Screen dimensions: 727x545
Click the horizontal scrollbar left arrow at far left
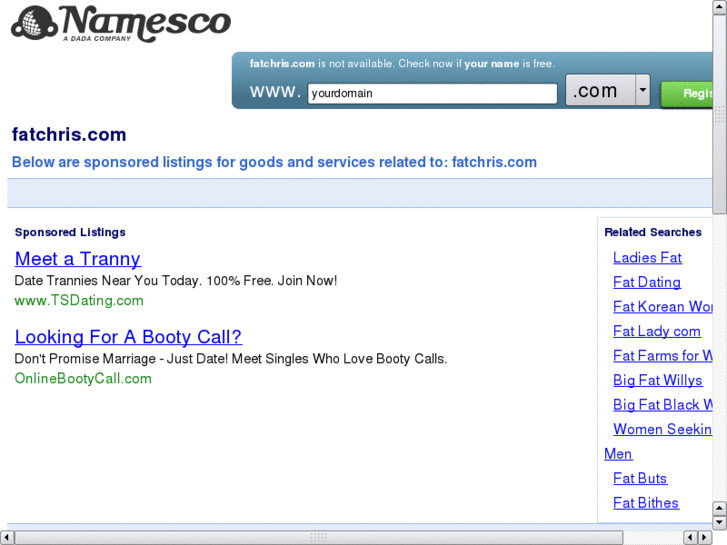click(6, 538)
